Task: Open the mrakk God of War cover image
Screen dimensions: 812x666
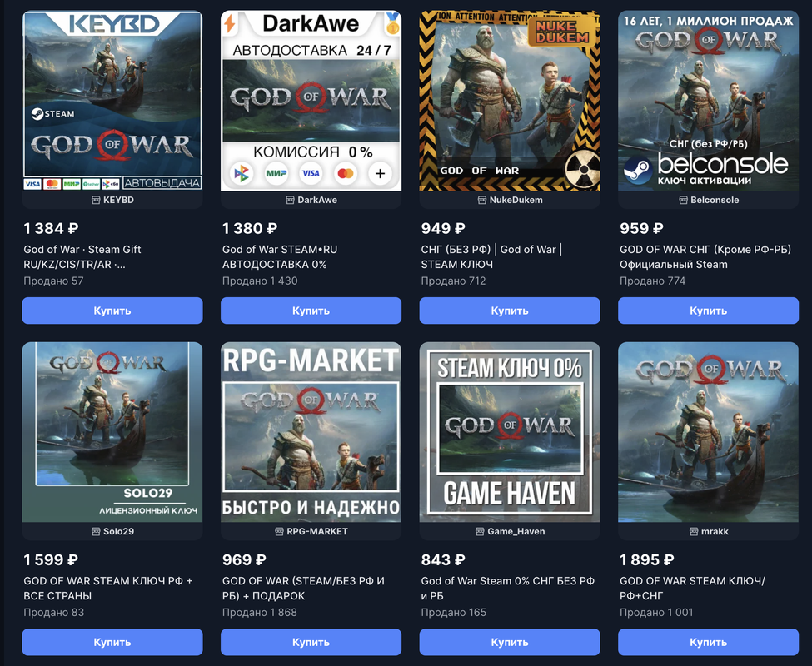Action: click(x=709, y=432)
